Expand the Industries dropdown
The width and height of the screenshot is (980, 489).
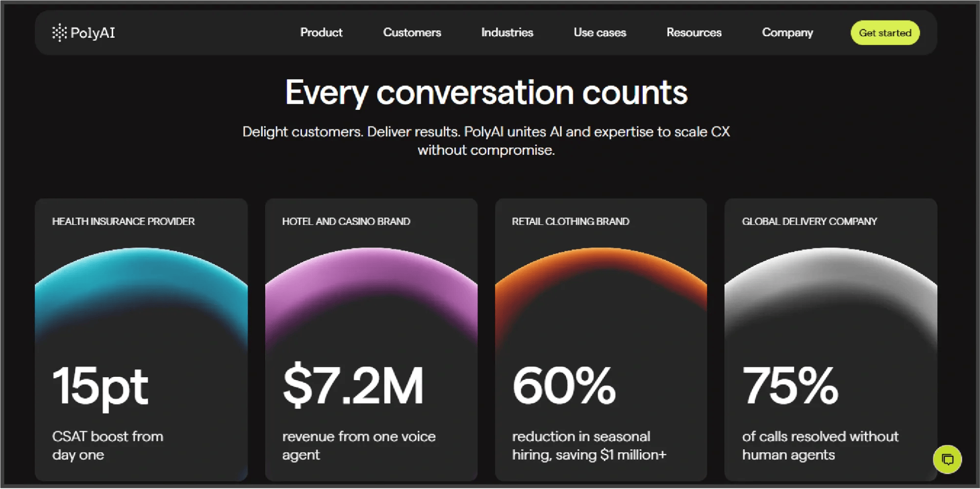click(x=506, y=32)
